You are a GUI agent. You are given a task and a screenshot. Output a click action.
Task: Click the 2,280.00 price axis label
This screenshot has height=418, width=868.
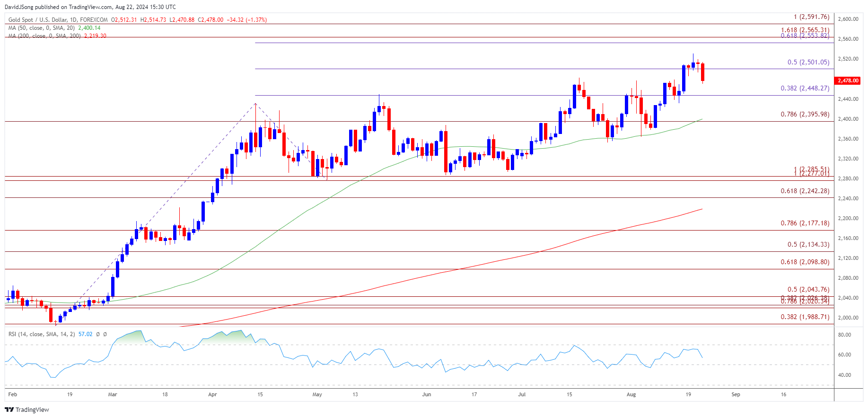[848, 178]
